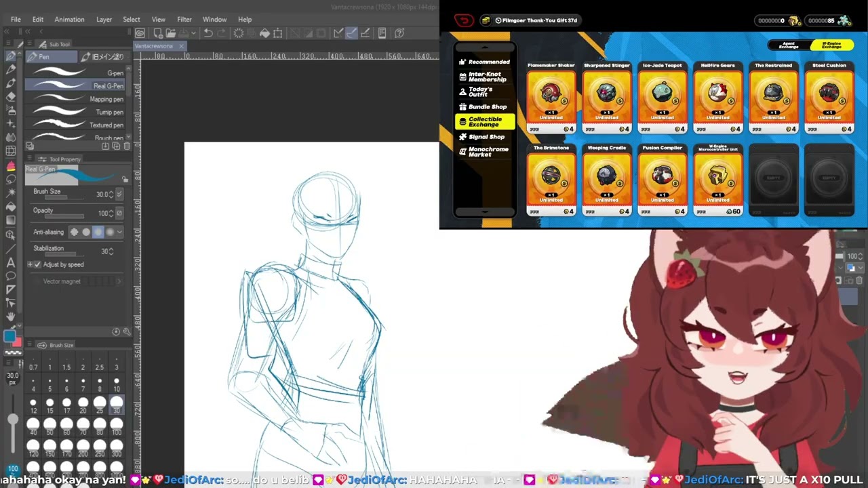The height and width of the screenshot is (488, 868).
Task: Switch to Agent Exchange in the game shop
Action: 789,45
